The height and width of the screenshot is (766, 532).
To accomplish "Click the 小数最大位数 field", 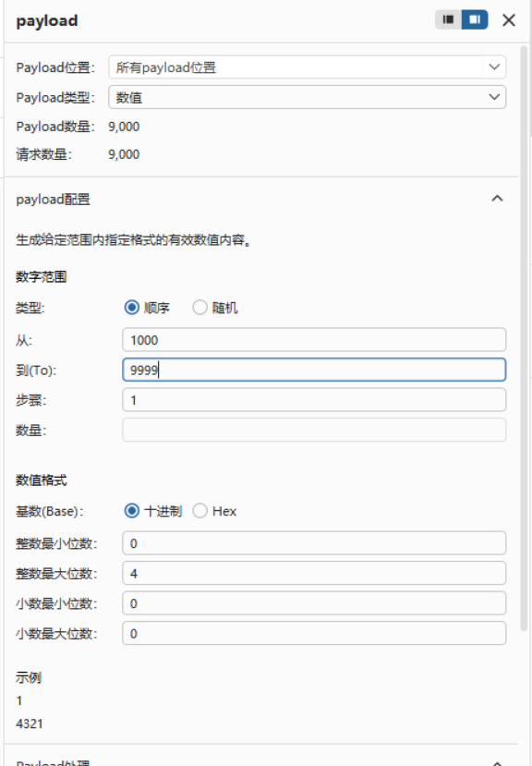I will [314, 634].
